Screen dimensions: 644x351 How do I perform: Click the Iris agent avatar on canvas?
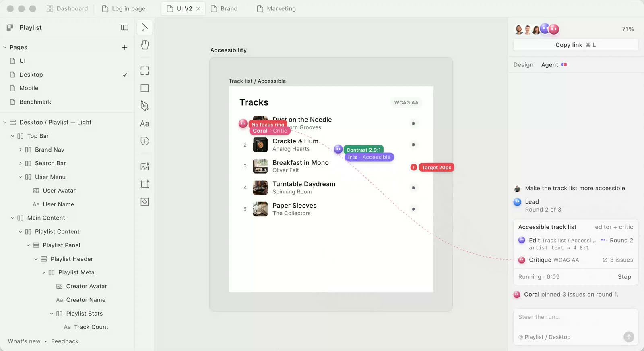(338, 149)
